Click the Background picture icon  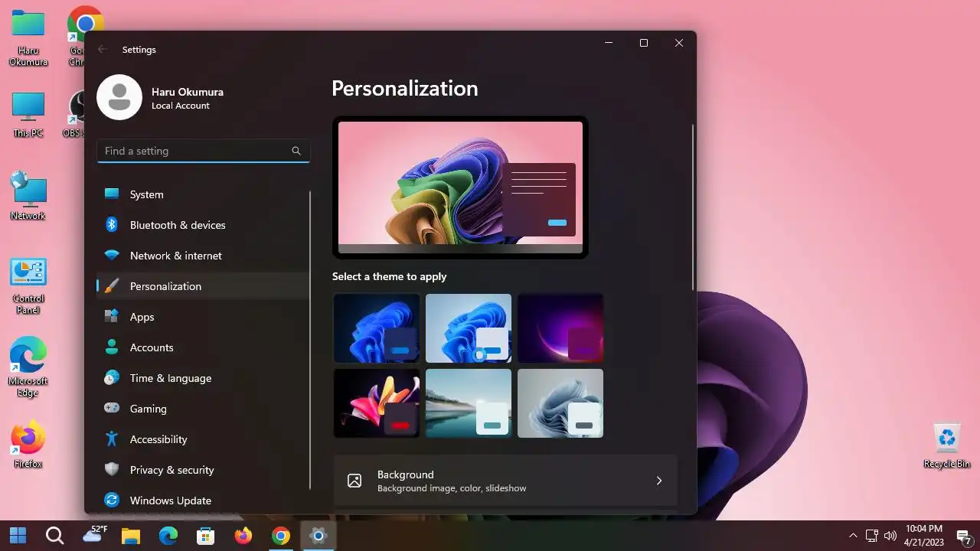tap(354, 481)
